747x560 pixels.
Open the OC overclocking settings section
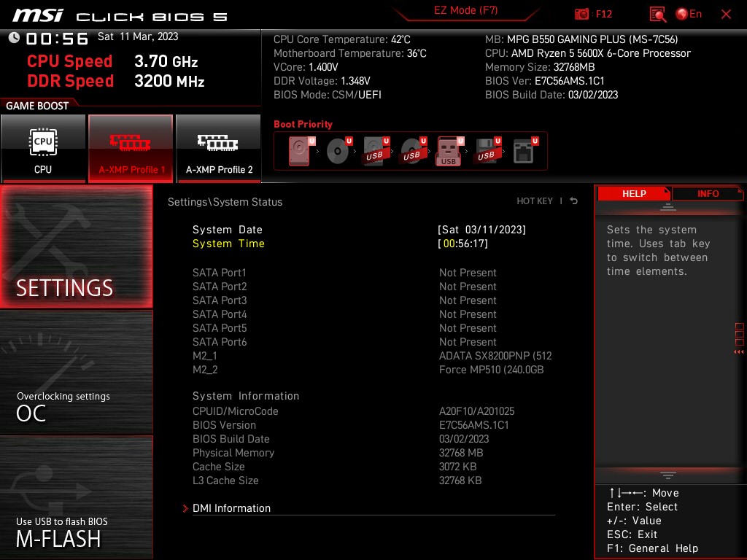[x=76, y=373]
